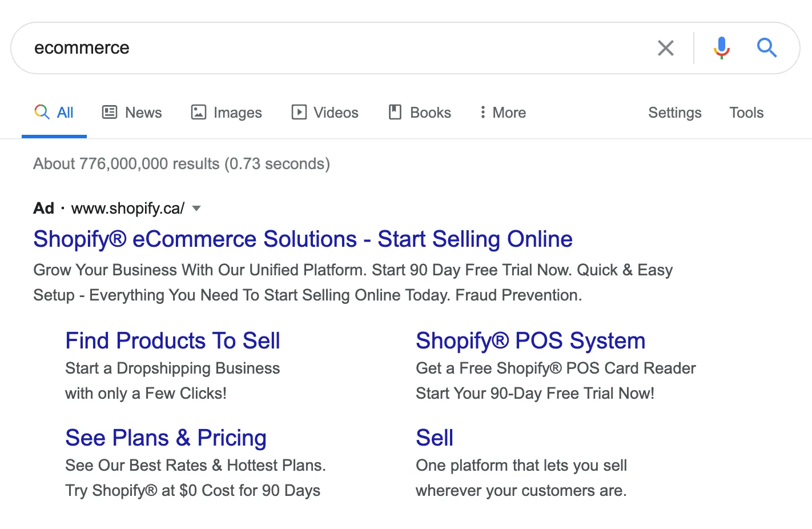Click the picture icon beside Images

click(x=198, y=112)
